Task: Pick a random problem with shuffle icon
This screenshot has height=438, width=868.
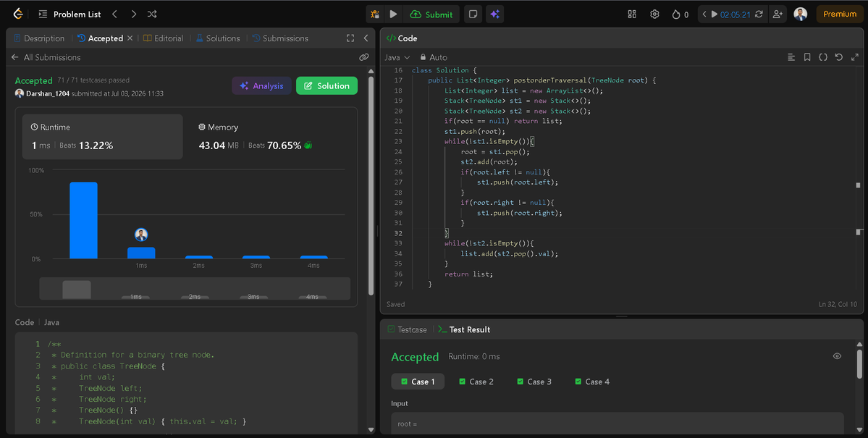Action: coord(152,14)
